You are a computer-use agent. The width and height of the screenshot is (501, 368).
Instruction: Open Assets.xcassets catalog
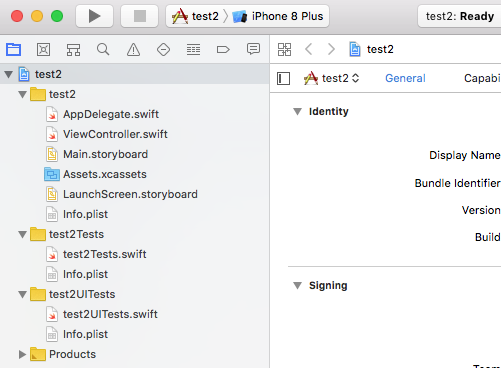click(135, 174)
